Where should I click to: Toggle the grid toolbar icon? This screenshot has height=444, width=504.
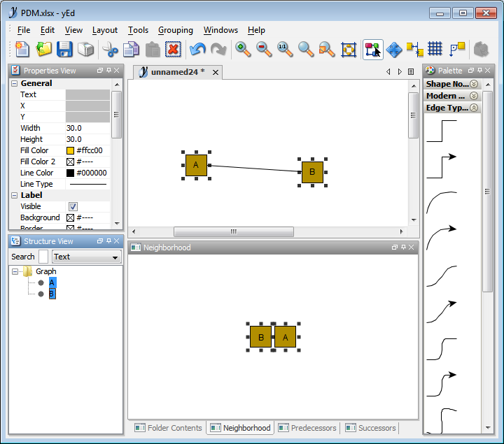[435, 50]
